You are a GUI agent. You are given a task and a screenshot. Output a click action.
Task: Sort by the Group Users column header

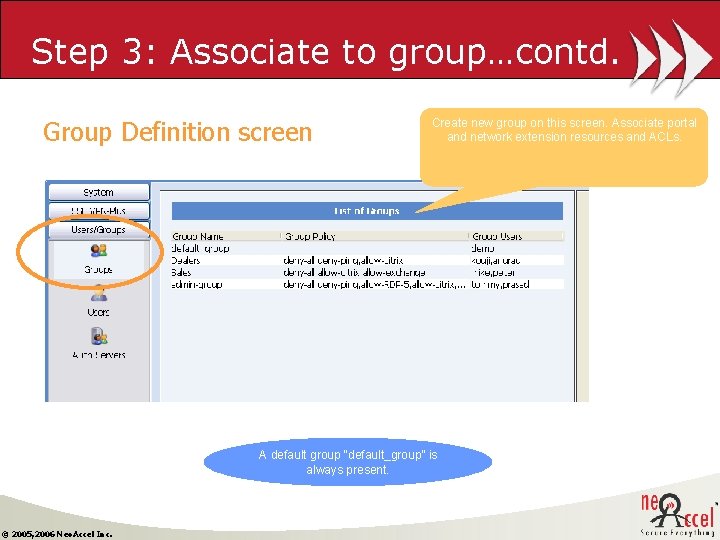(x=517, y=236)
